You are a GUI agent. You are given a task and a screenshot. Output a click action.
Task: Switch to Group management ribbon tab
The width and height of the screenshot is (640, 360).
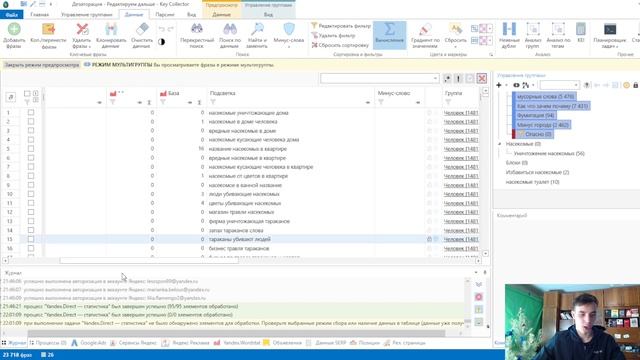click(87, 15)
